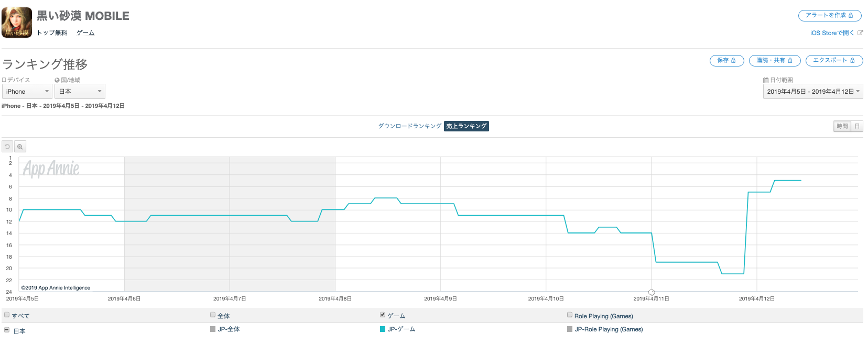Click the 2019年4月8日 axis label

click(x=335, y=299)
